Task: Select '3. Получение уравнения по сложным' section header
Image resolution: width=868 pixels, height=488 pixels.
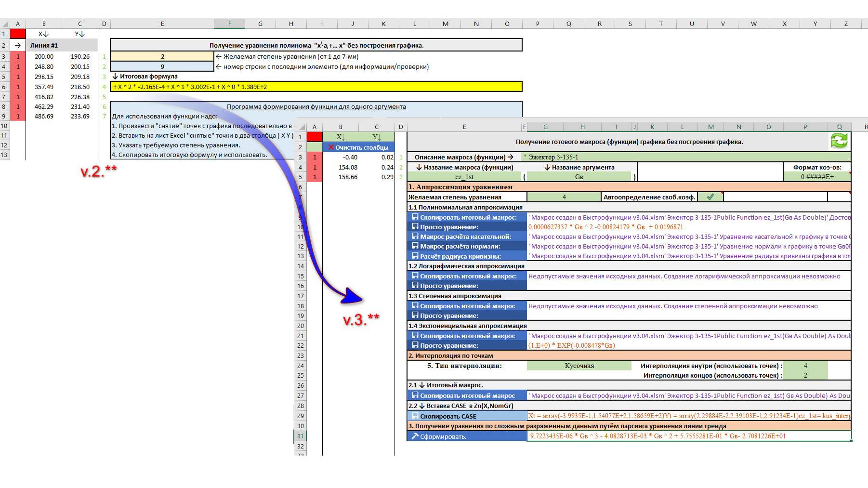Action: click(629, 426)
